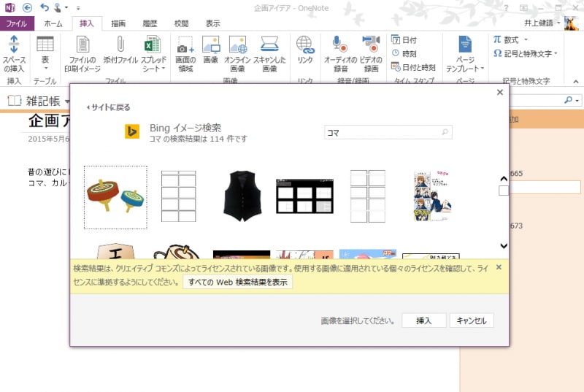Switch to the 描画 tab
This screenshot has height=392, width=584.
118,23
